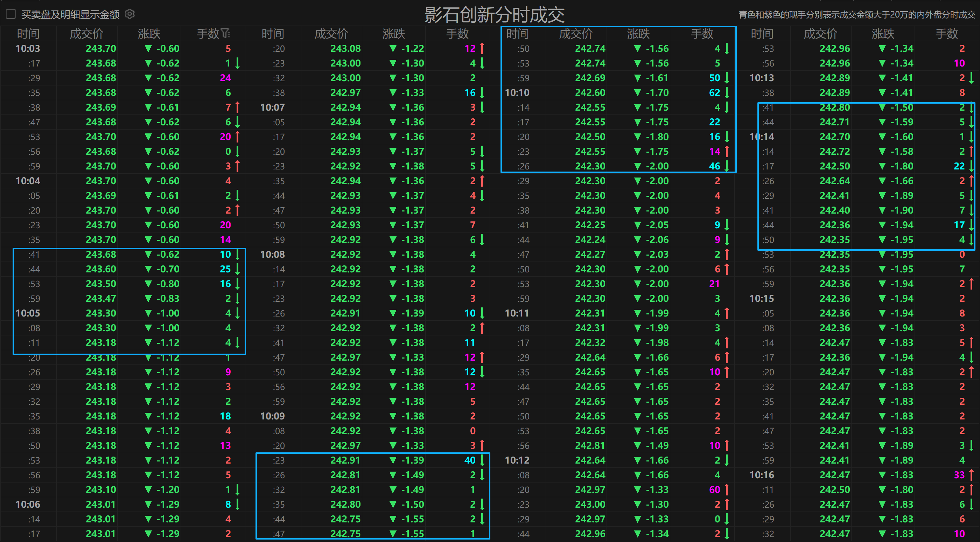Viewport: 980px width, 542px height.
Task: Click 60 手 volume at 242.97
Action: tap(714, 489)
